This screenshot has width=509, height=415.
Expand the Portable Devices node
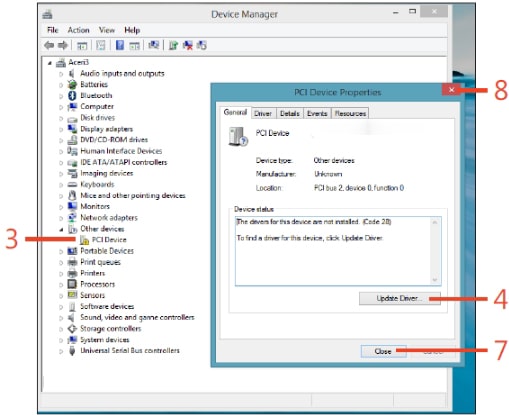[61, 251]
